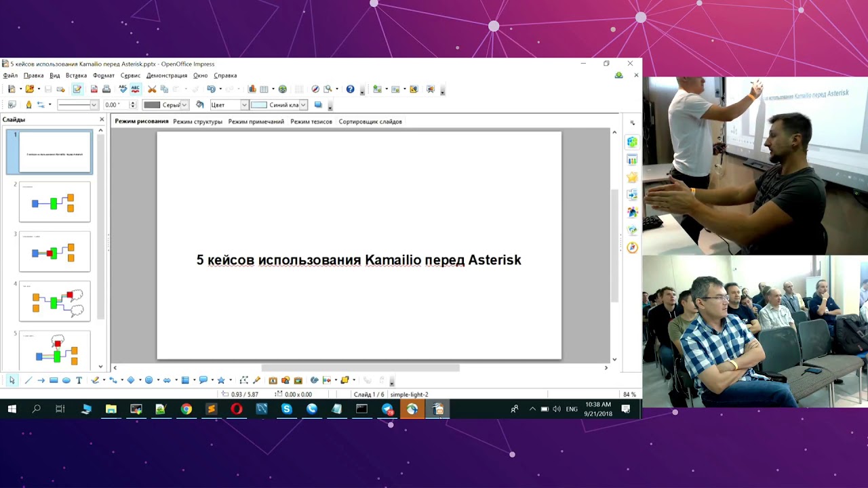
Task: Expand the undo history dropdown arrow
Action: pos(220,89)
